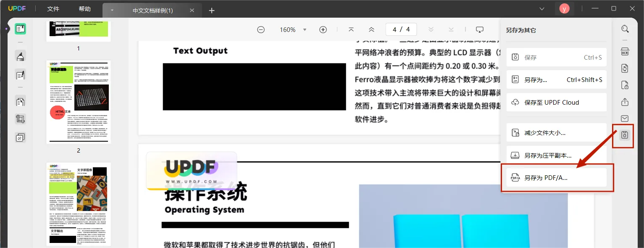Select page 3 thumbnail

[x=79, y=204]
